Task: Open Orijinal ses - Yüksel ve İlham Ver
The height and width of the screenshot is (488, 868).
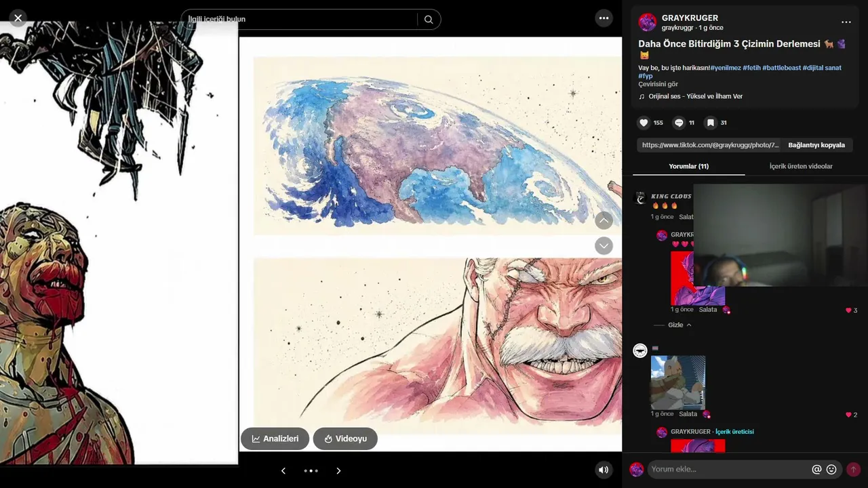Action: click(x=695, y=96)
